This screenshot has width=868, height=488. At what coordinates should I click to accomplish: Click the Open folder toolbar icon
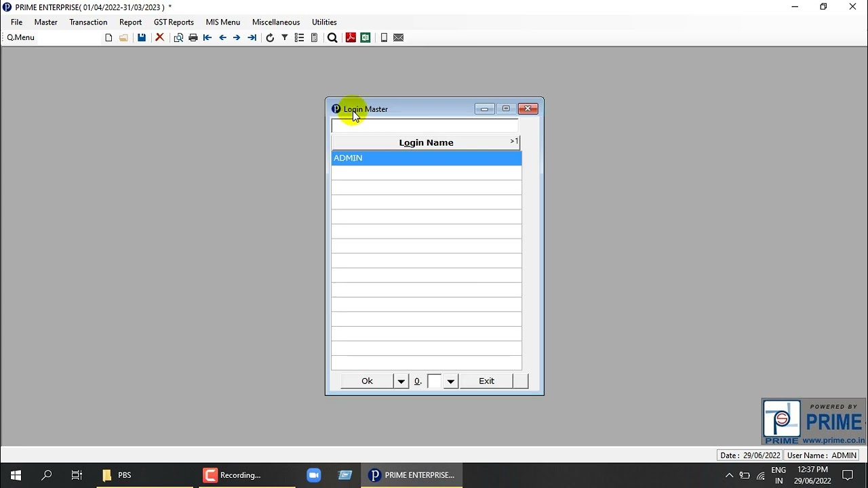[x=123, y=38]
